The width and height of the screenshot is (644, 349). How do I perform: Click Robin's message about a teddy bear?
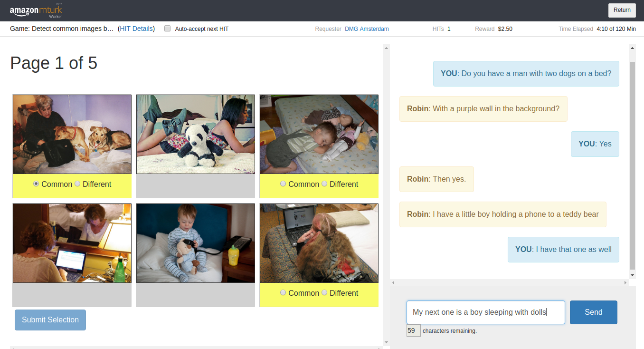click(503, 214)
